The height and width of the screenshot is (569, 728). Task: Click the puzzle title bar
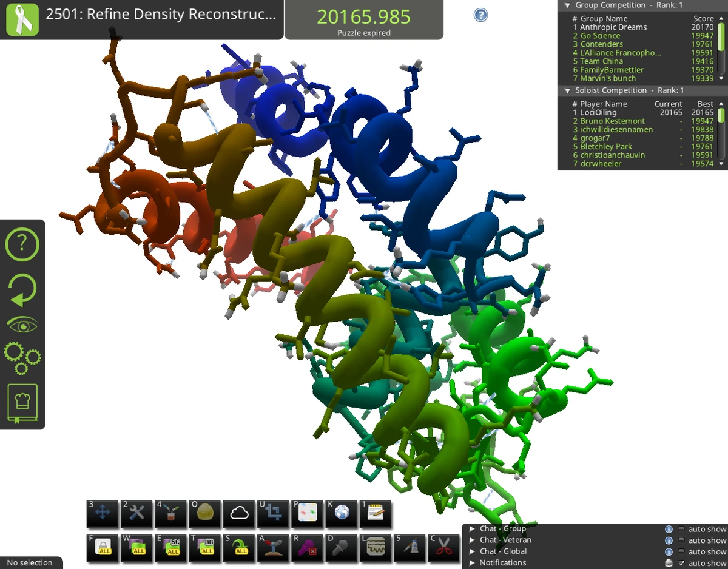click(x=161, y=15)
